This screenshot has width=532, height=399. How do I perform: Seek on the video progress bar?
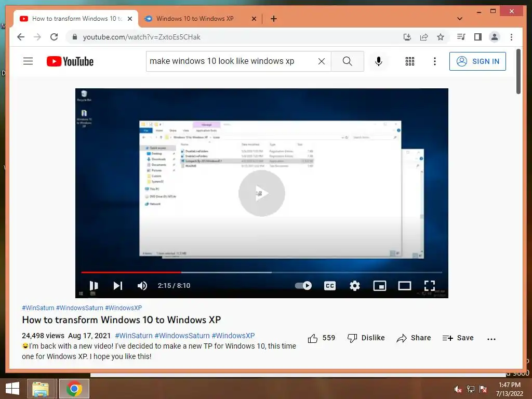coord(262,272)
